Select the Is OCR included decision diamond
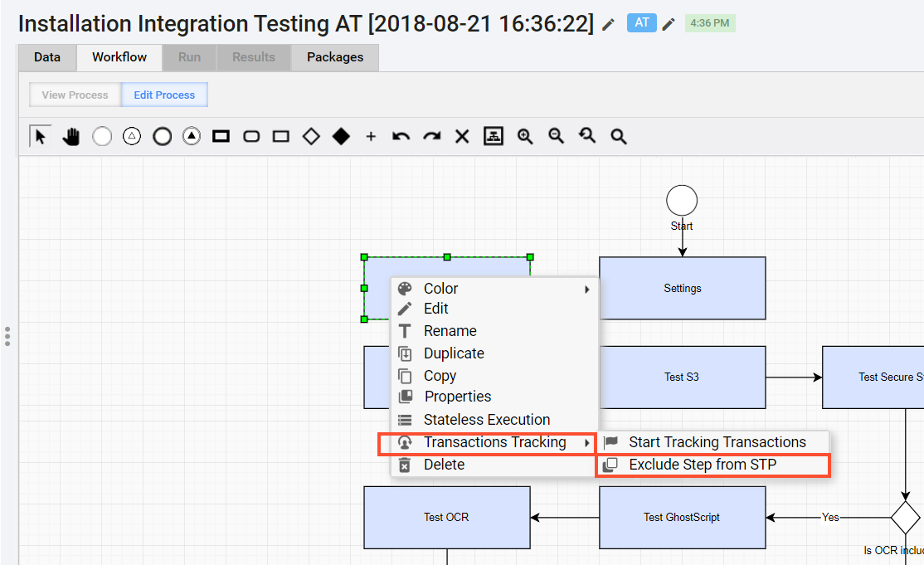 click(906, 518)
